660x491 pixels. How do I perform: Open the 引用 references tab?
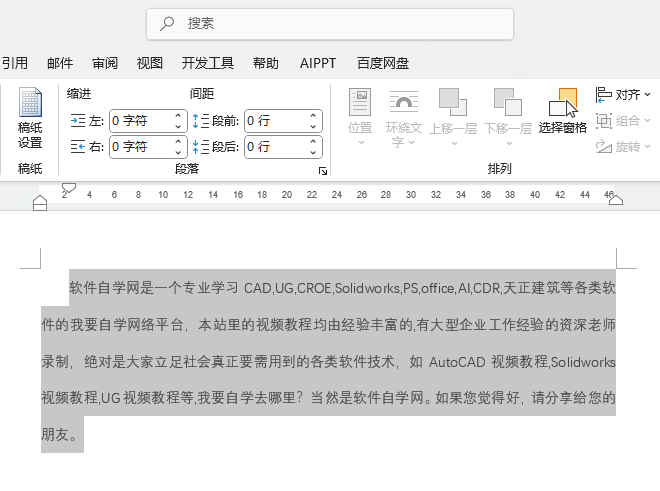15,63
